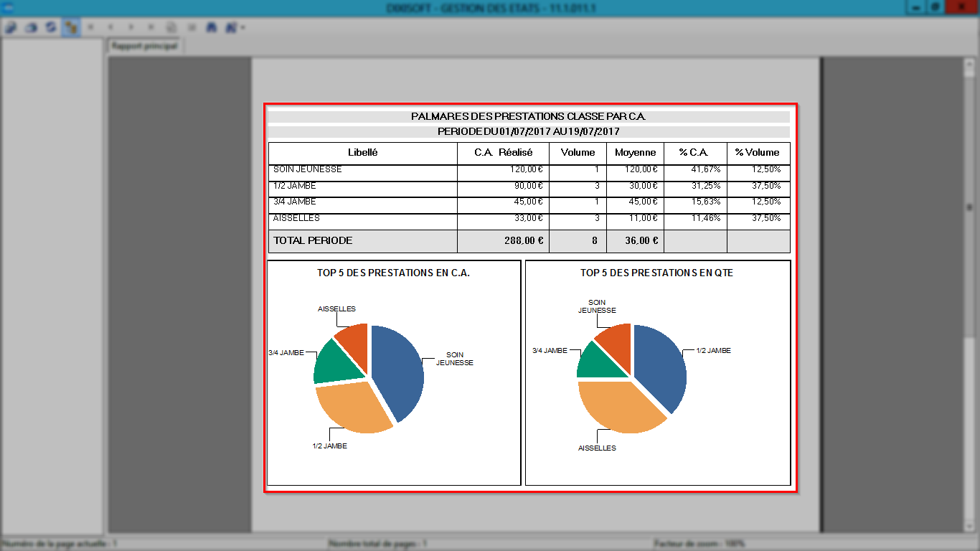
Task: Click the Export report icon
Action: point(10,27)
